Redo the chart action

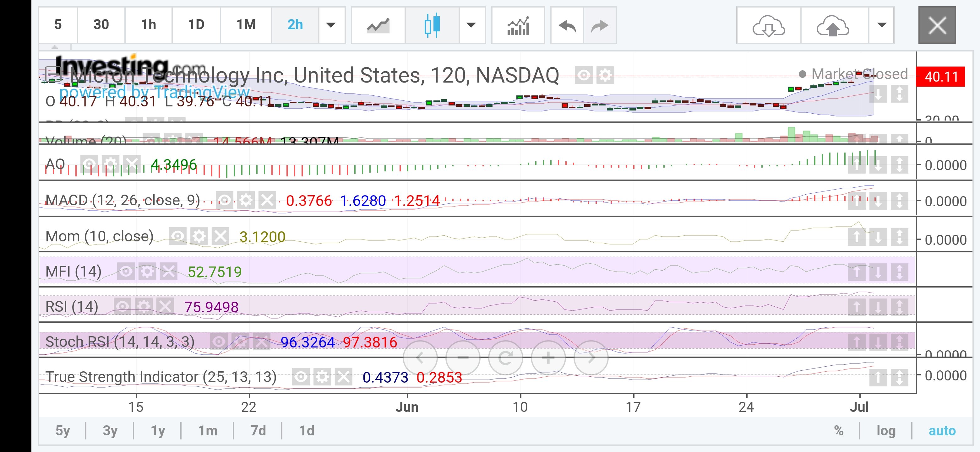[600, 25]
